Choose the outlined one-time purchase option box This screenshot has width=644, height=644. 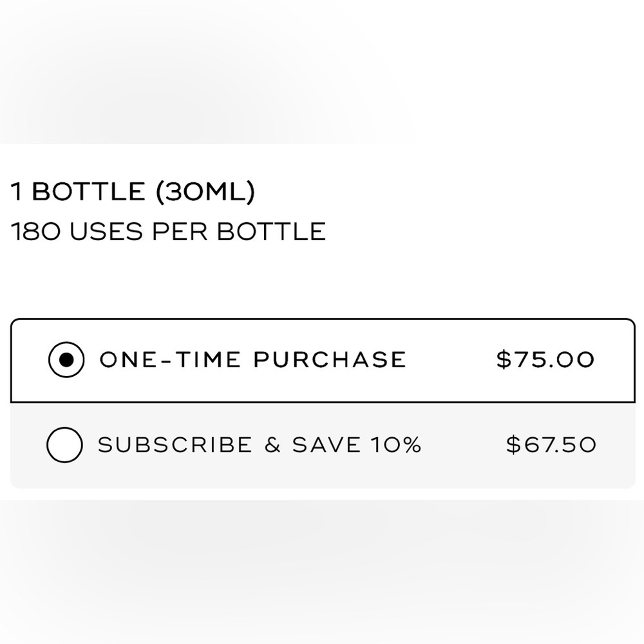point(323,360)
